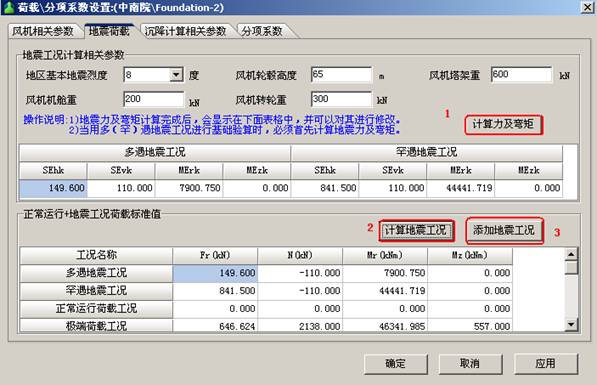This screenshot has width=597, height=385.
Task: Click the 风机轮毂高度 input field
Action: pyautogui.click(x=341, y=75)
